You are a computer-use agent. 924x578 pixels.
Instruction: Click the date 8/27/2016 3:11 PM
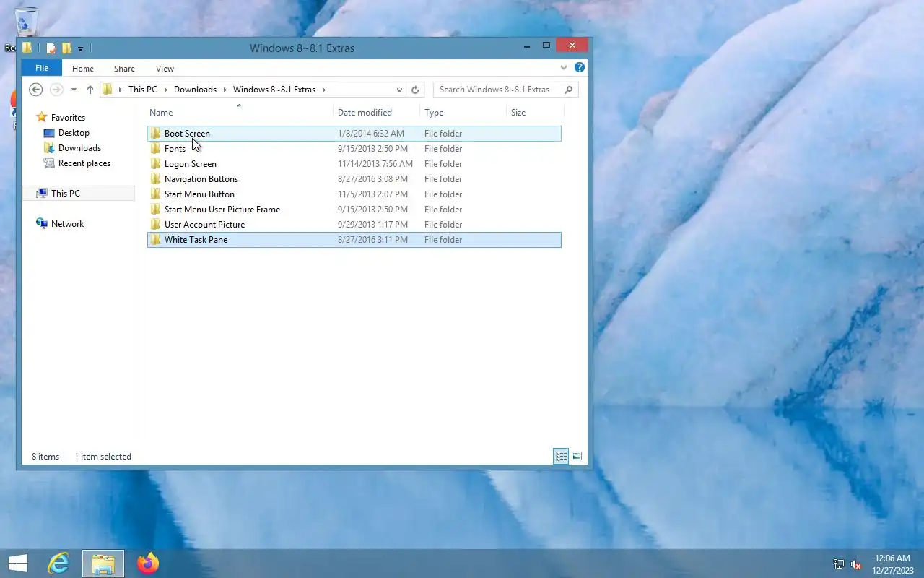coord(372,240)
